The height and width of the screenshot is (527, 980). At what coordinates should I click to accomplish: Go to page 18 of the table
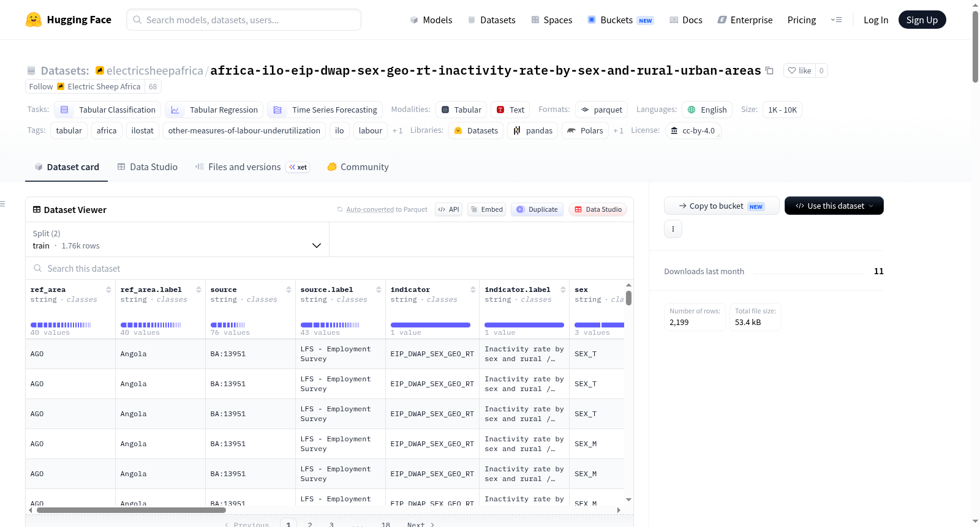point(386,525)
